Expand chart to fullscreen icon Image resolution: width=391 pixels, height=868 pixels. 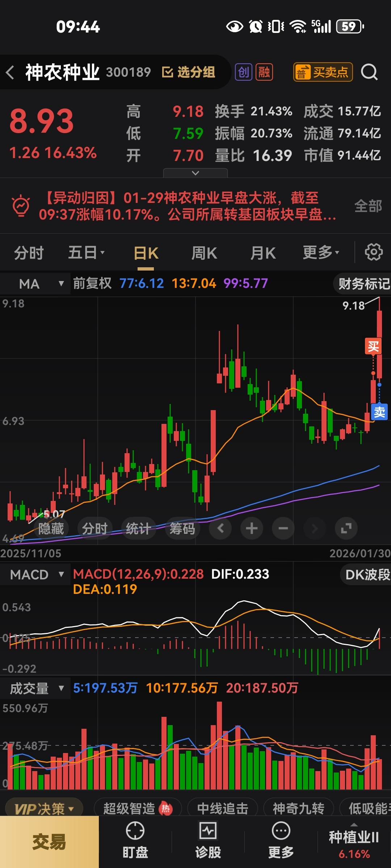pyautogui.click(x=346, y=529)
